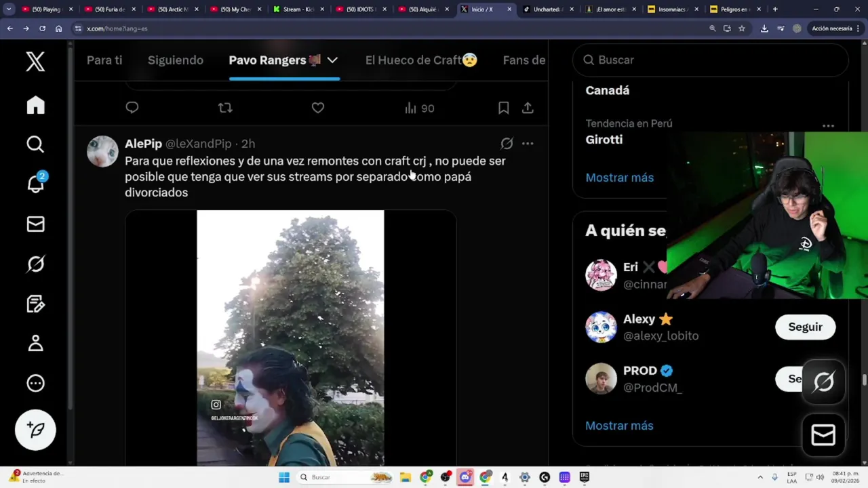View analytics showing 90 views

coord(419,108)
